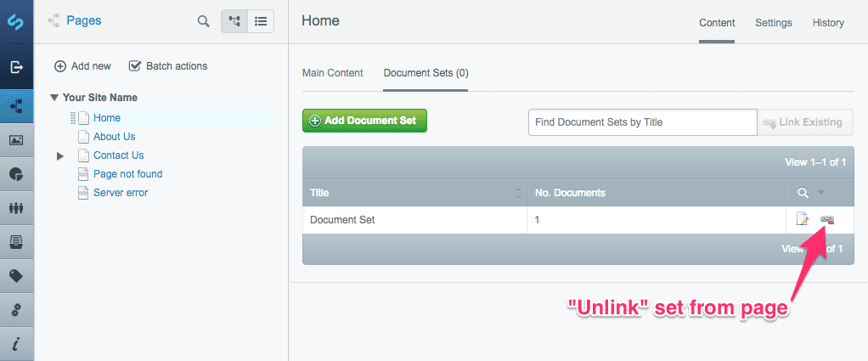The image size is (868, 361).
Task: Open the Files section image icon
Action: pyautogui.click(x=16, y=140)
